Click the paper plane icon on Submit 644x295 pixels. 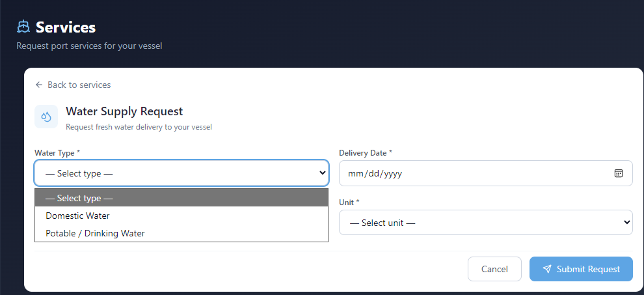[546, 269]
